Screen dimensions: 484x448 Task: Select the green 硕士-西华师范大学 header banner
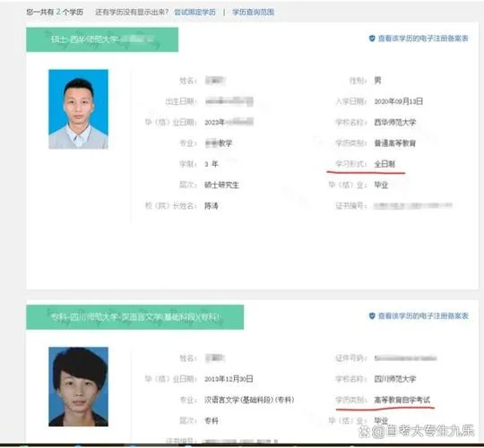[x=102, y=39]
